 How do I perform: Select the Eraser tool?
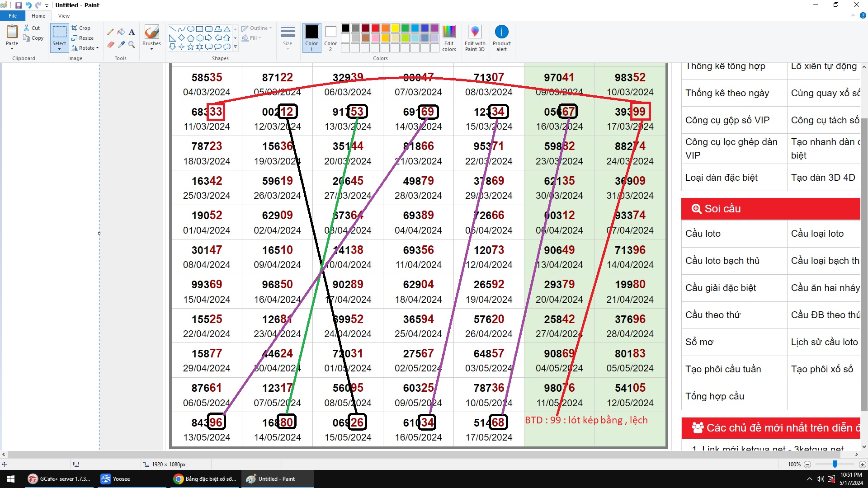point(110,44)
